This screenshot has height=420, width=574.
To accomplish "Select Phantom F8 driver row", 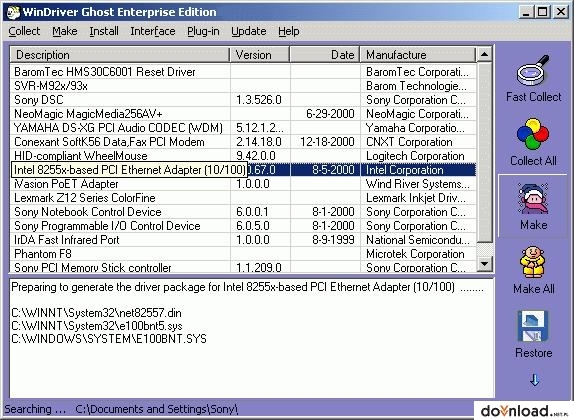I will [243, 254].
